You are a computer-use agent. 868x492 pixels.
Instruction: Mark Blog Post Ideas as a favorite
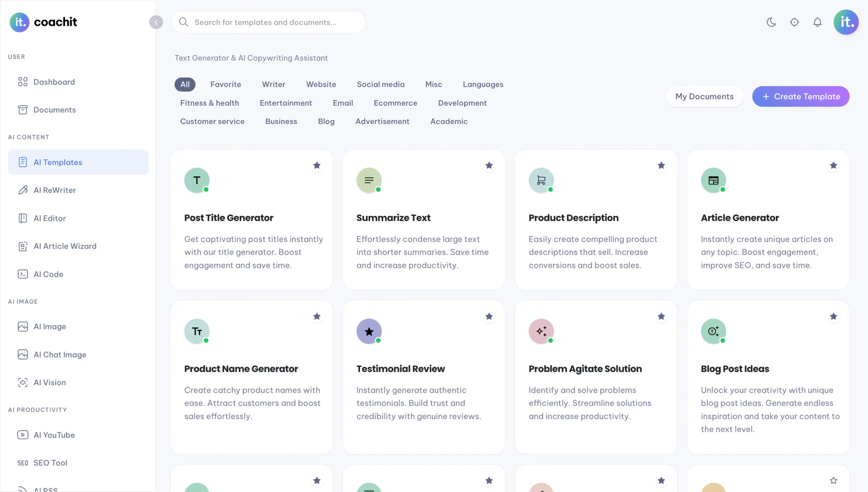(x=834, y=316)
